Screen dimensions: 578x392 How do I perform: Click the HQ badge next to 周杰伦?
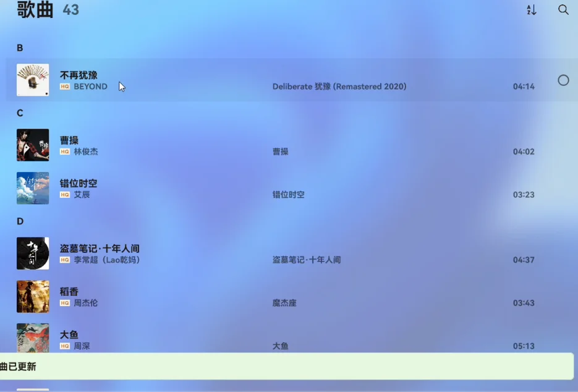[65, 303]
